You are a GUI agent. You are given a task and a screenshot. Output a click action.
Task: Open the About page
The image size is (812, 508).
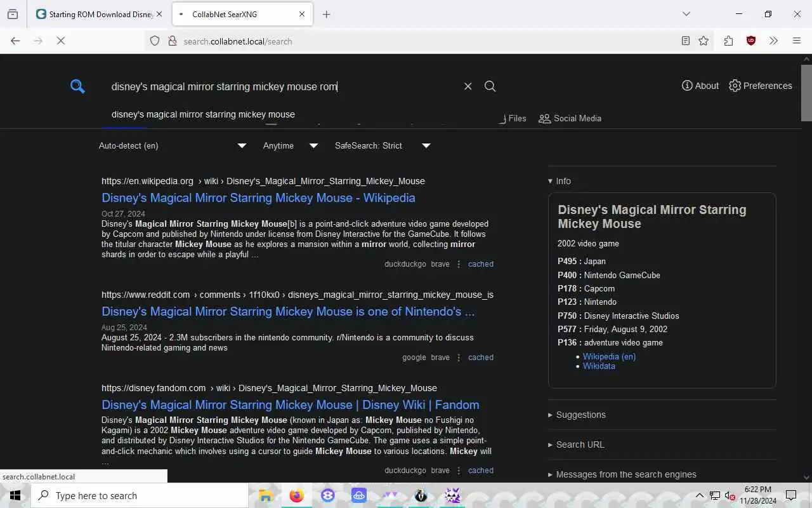coord(700,86)
